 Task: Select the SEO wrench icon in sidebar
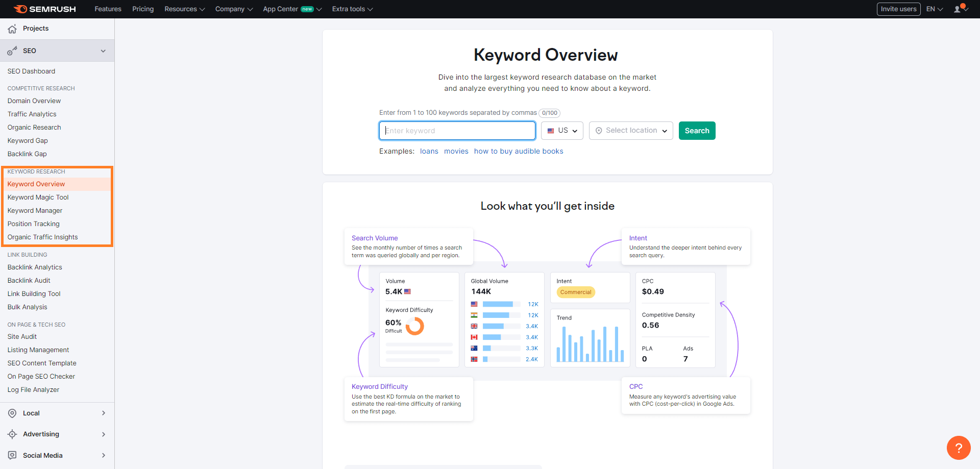pyautogui.click(x=12, y=51)
